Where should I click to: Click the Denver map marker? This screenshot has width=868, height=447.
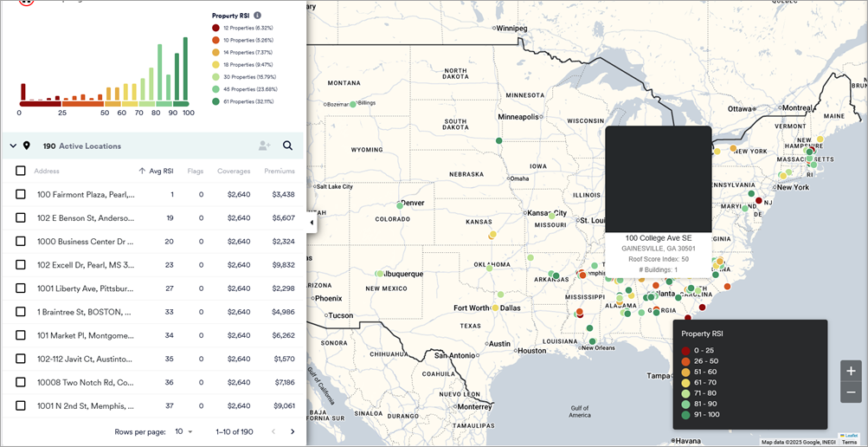click(399, 205)
